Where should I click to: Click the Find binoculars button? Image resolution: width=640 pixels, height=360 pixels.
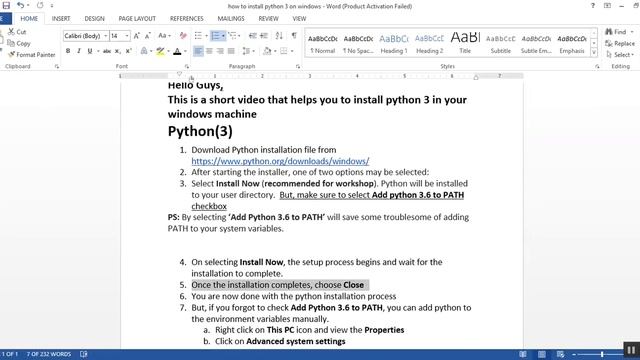pyautogui.click(x=616, y=32)
